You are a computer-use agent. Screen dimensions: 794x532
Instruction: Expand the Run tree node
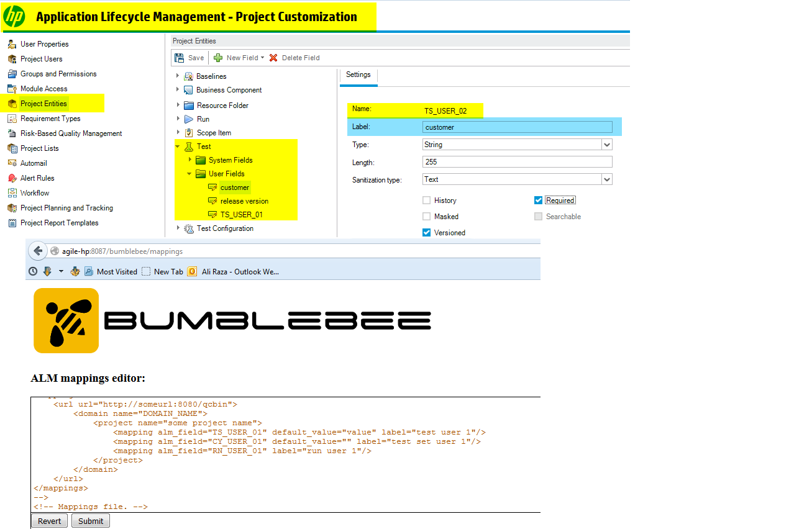pos(178,119)
